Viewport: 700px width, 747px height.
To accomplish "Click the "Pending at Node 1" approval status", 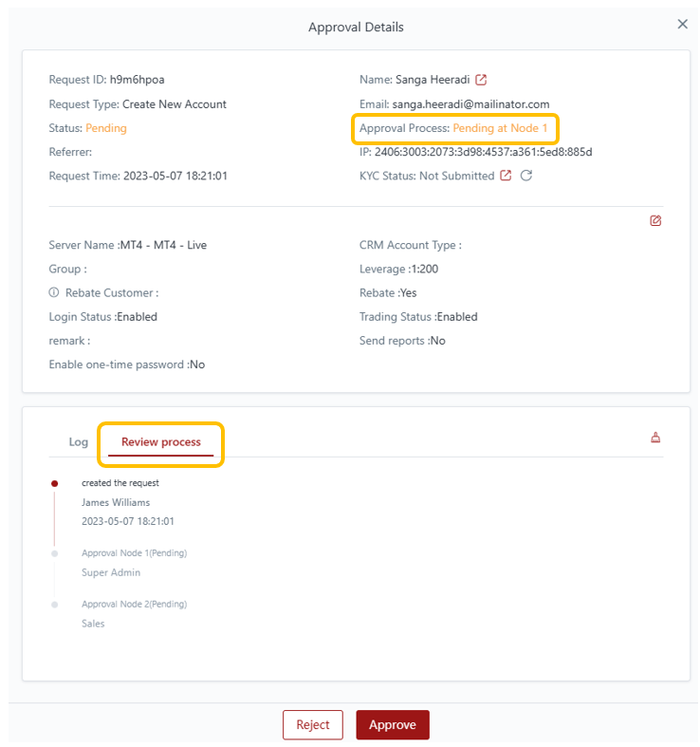I will click(500, 128).
